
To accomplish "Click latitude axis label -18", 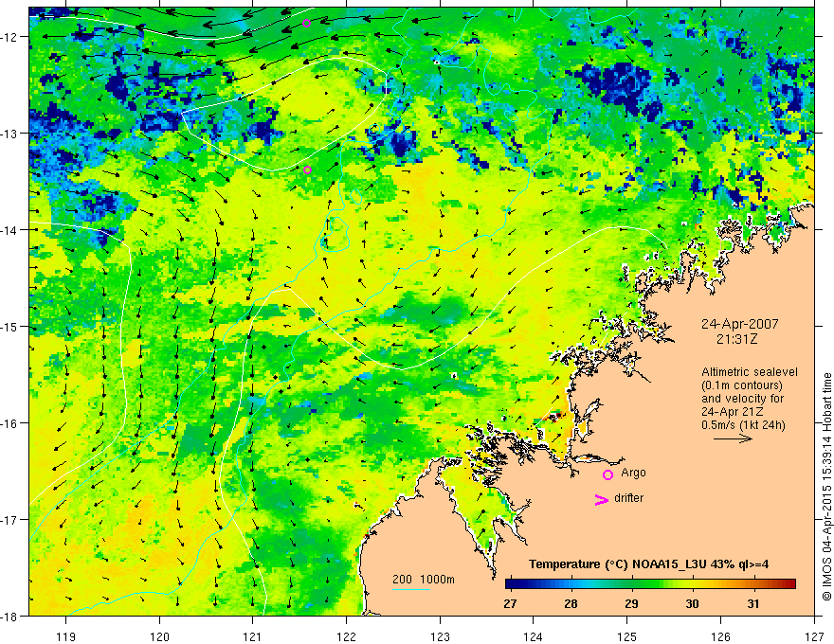I will tap(9, 617).
